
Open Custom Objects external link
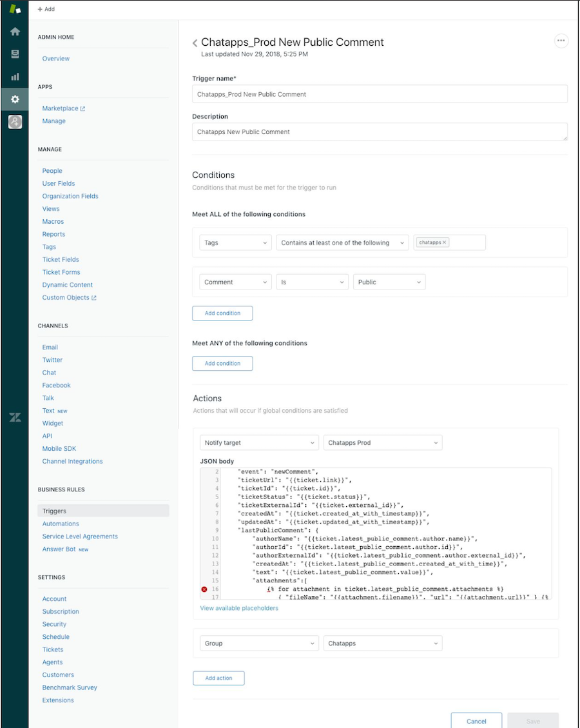coord(69,298)
